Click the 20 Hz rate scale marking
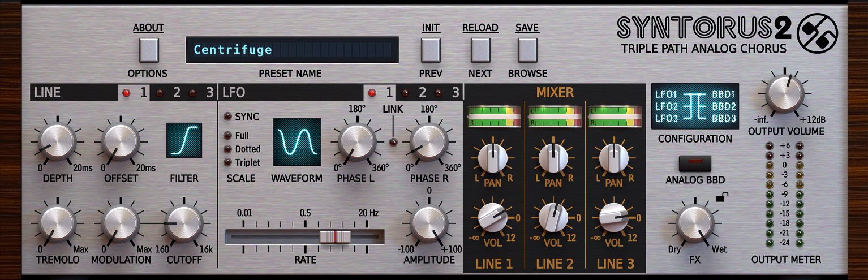 pos(368,213)
